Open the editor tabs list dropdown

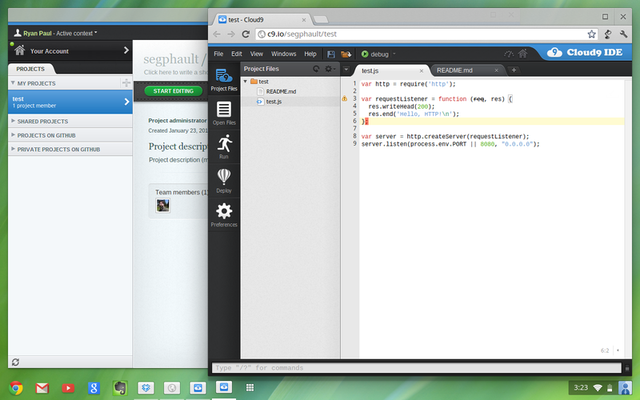[x=346, y=69]
